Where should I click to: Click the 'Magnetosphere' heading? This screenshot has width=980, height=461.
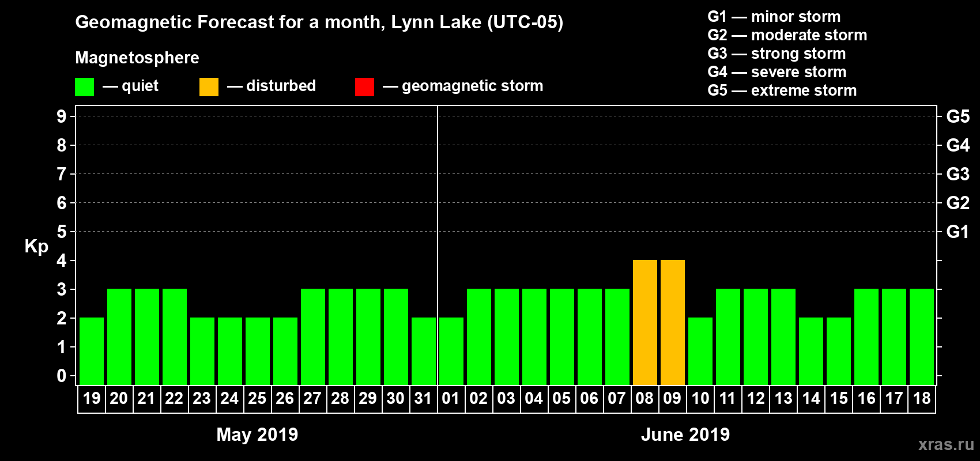[x=137, y=58]
